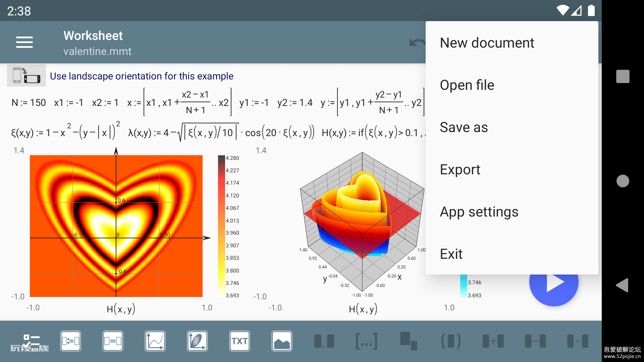Open App settings from the menu
644x362 pixels.
click(x=512, y=212)
